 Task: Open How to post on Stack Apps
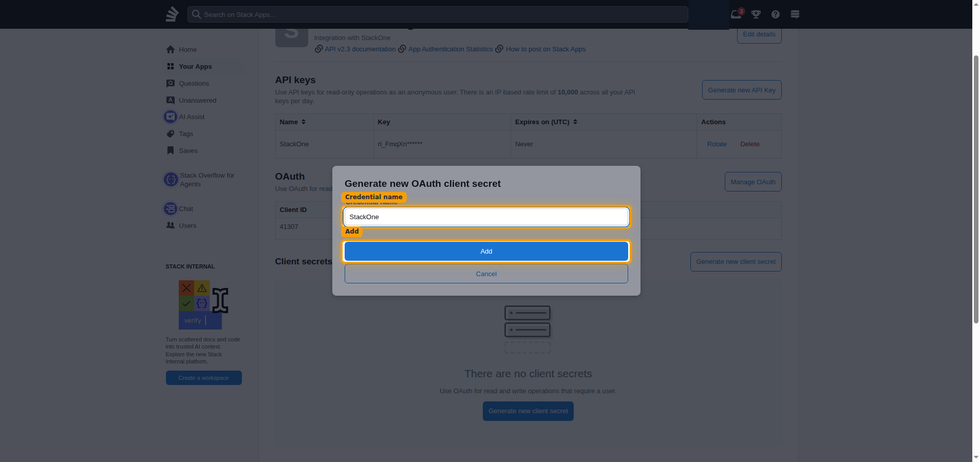(x=545, y=49)
